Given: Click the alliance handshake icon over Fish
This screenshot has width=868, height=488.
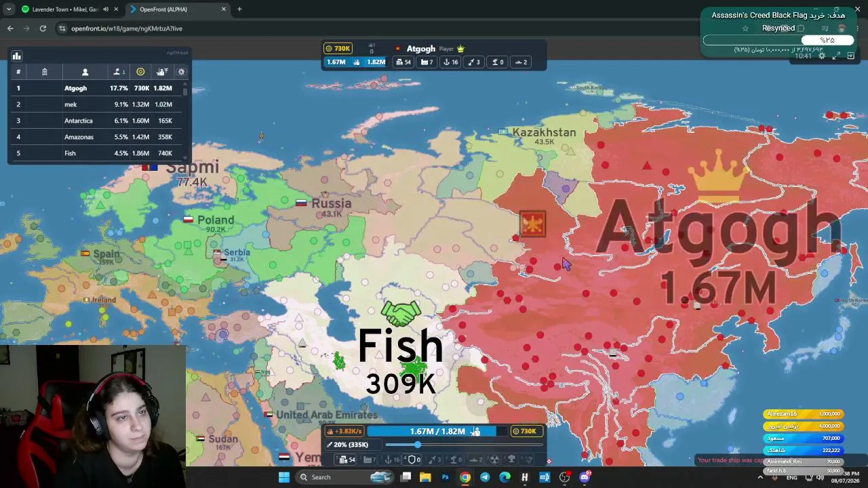Looking at the screenshot, I should (401, 314).
